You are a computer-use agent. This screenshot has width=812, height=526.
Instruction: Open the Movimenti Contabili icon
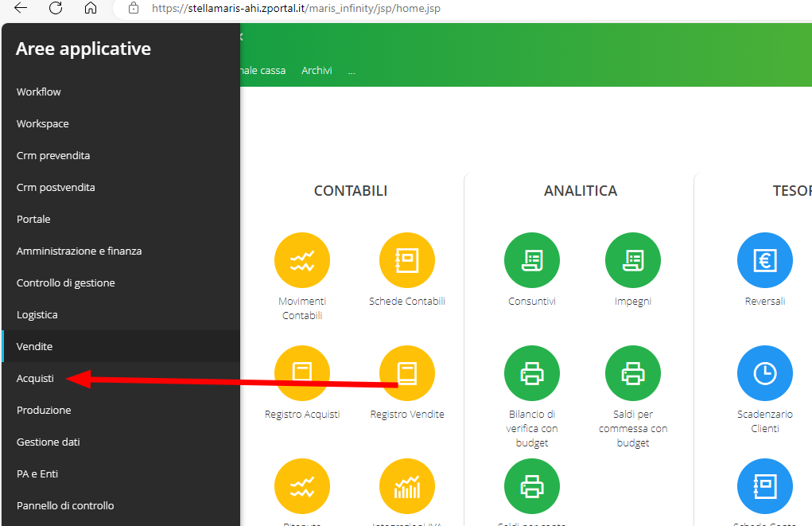click(x=301, y=260)
